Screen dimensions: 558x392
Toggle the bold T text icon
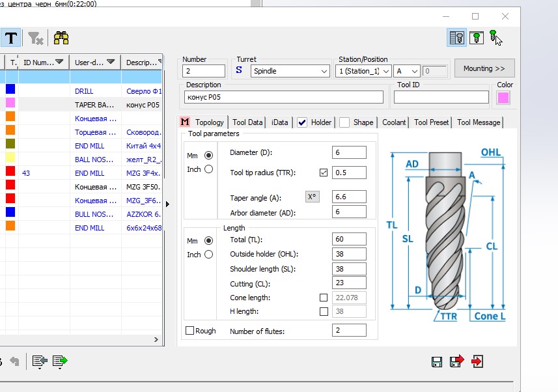tap(10, 38)
